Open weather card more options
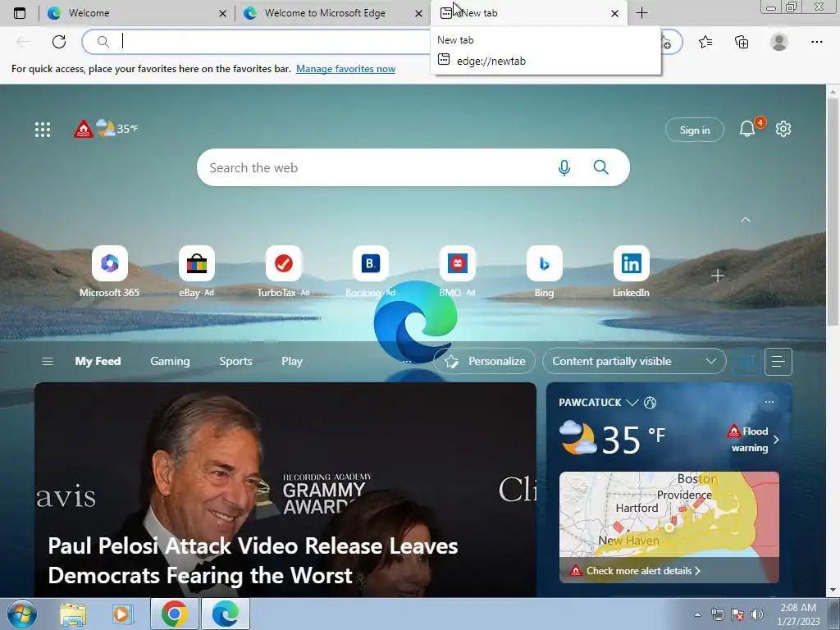The height and width of the screenshot is (630, 840). coord(769,402)
